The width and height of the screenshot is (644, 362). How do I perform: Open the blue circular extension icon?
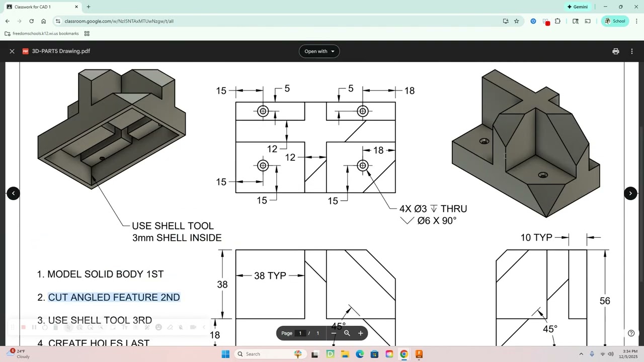point(533,21)
